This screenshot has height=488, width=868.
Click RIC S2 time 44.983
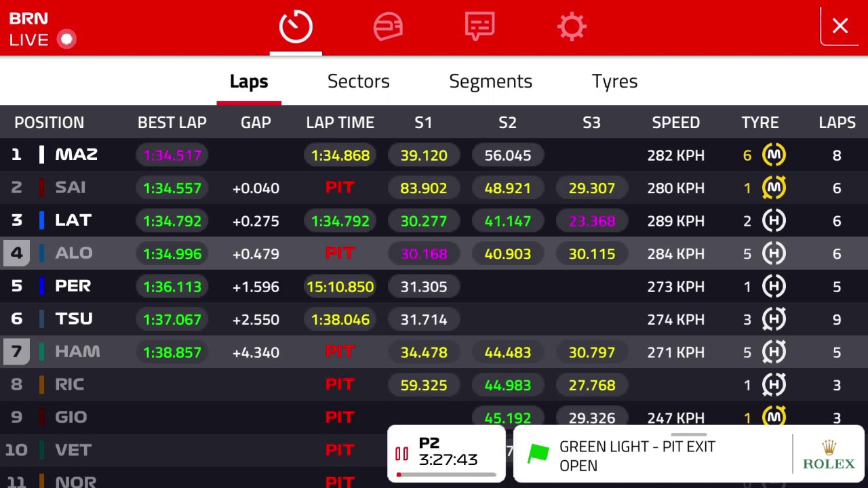tap(508, 385)
